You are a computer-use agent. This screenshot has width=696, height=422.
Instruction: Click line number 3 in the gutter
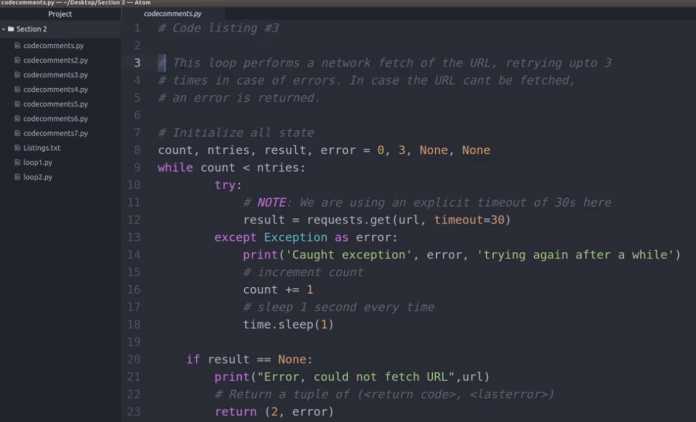pos(137,63)
